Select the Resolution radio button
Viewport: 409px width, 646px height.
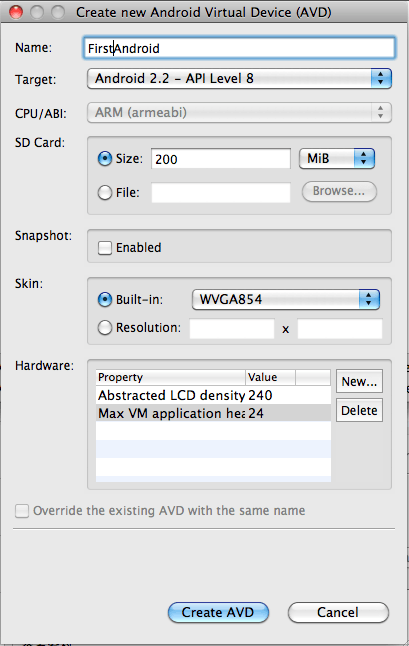click(x=105, y=328)
